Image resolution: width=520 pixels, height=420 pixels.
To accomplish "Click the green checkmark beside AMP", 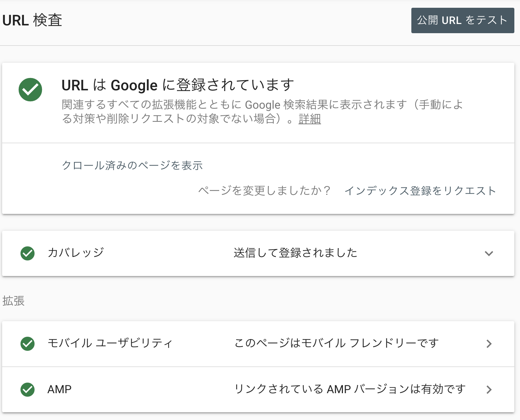I will (28, 390).
